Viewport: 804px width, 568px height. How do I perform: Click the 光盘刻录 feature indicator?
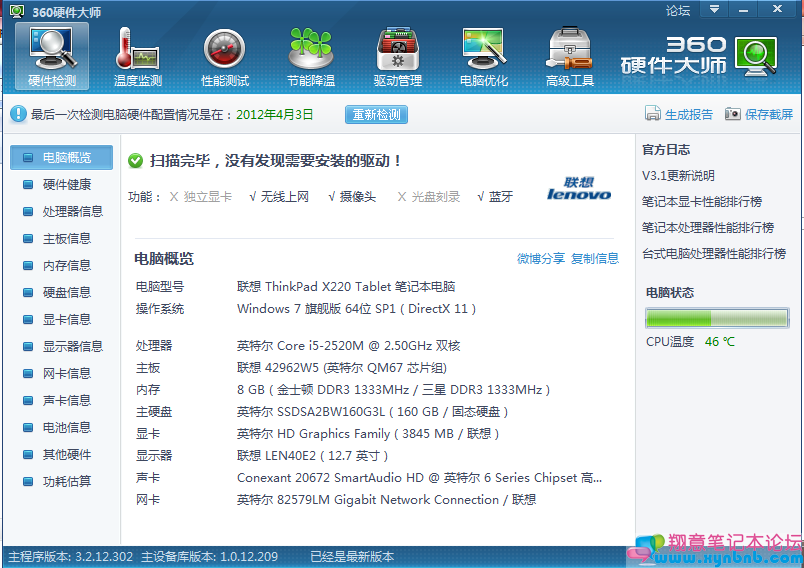coord(429,197)
